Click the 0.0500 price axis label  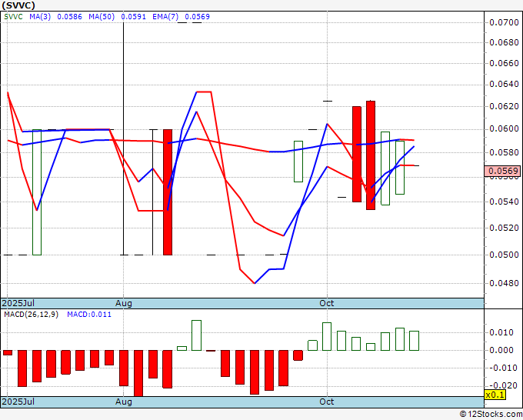tap(504, 255)
